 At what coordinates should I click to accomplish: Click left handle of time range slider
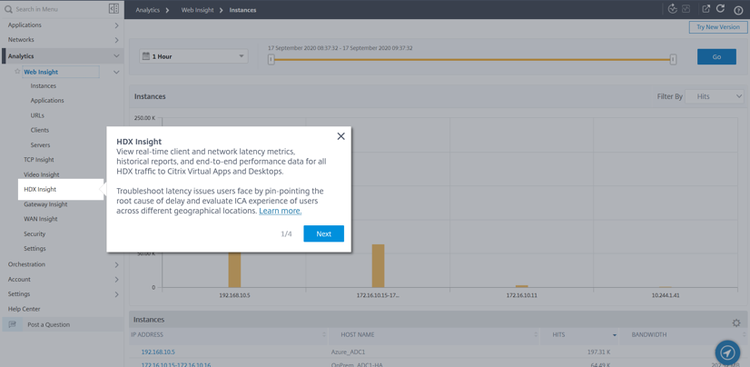(271, 60)
